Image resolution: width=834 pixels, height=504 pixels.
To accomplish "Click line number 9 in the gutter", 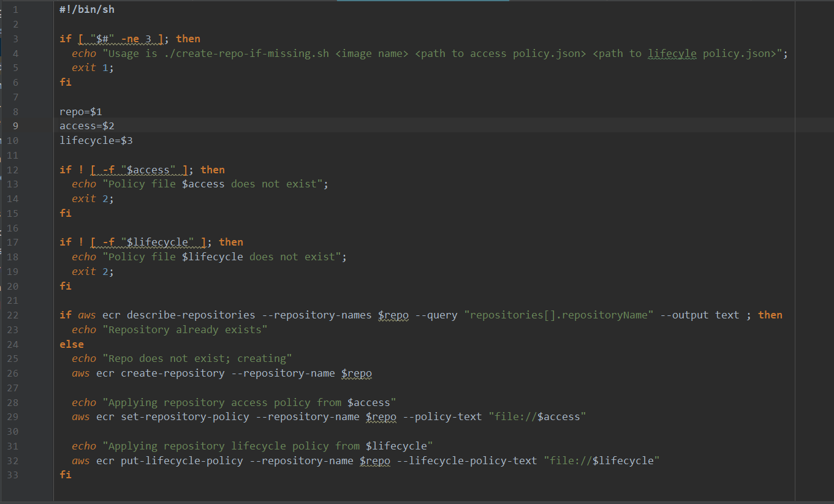I will [x=15, y=126].
